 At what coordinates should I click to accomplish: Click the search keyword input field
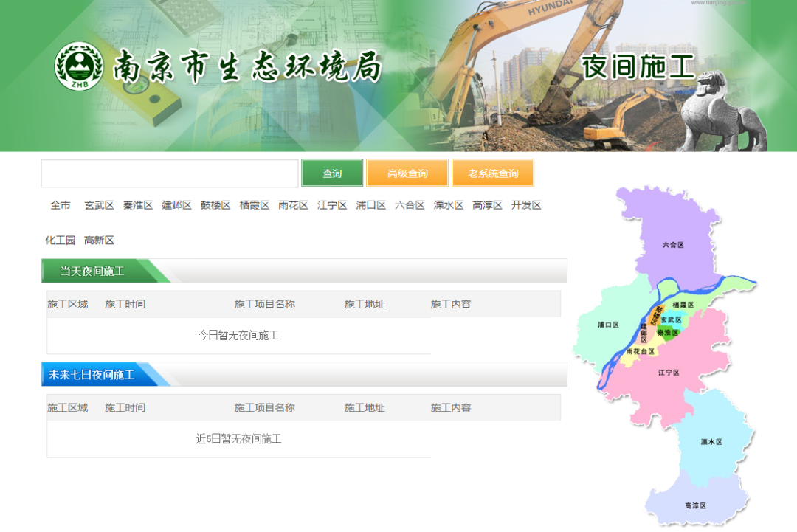tap(170, 173)
